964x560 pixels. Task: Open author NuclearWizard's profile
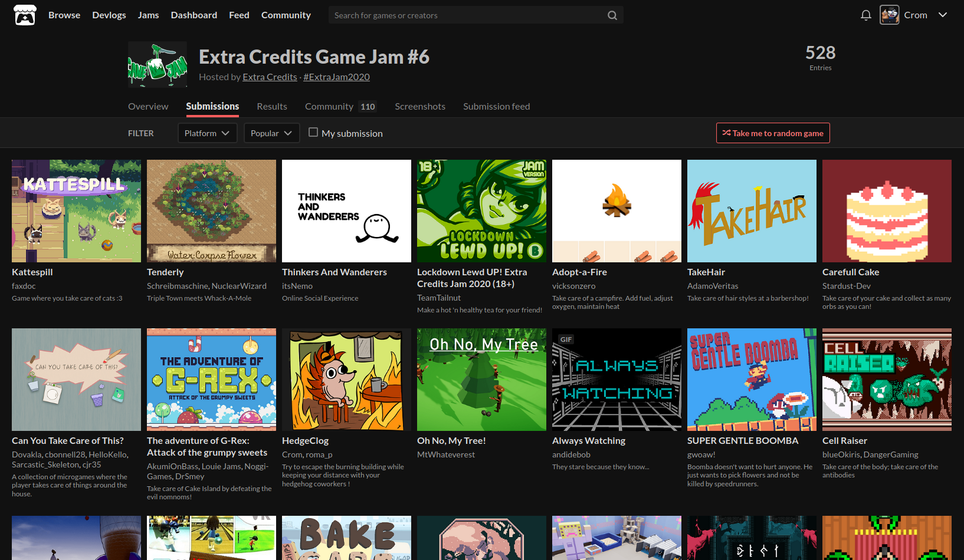pyautogui.click(x=239, y=286)
